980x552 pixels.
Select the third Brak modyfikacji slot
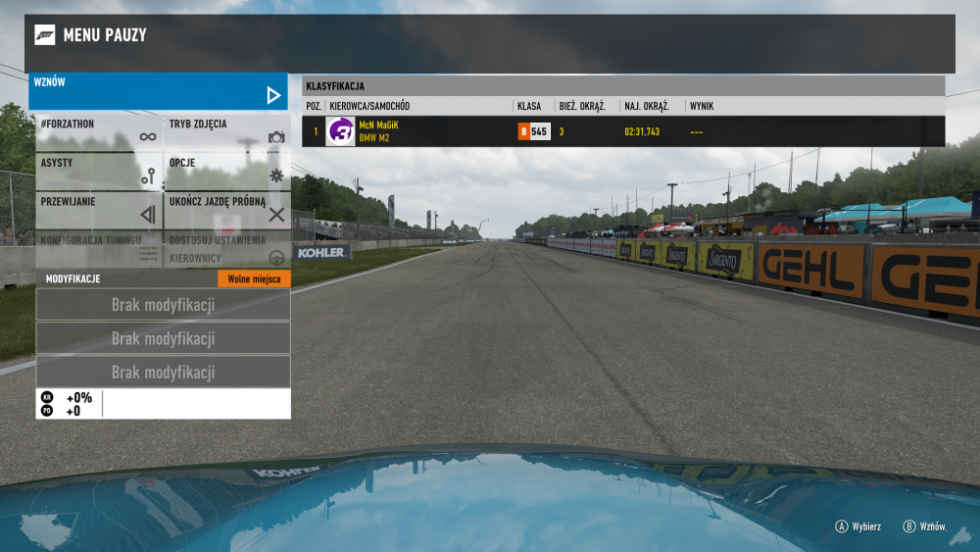point(163,372)
